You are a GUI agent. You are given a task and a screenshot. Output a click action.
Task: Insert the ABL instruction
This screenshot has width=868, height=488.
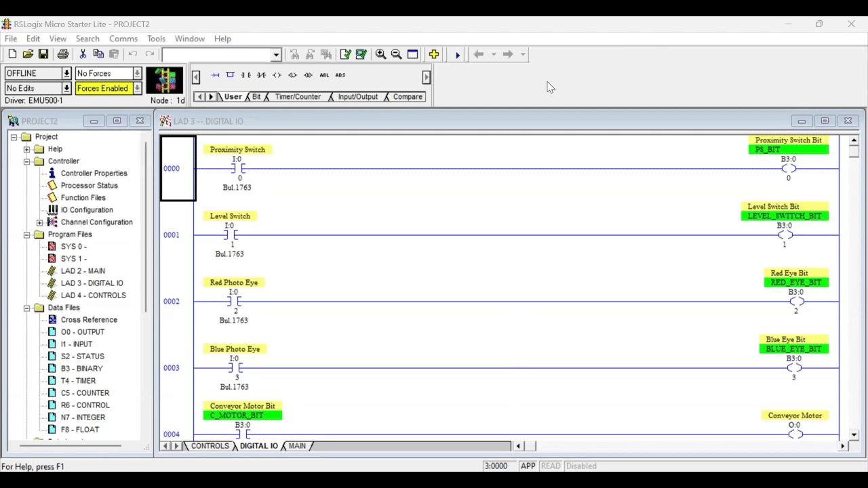pyautogui.click(x=324, y=75)
